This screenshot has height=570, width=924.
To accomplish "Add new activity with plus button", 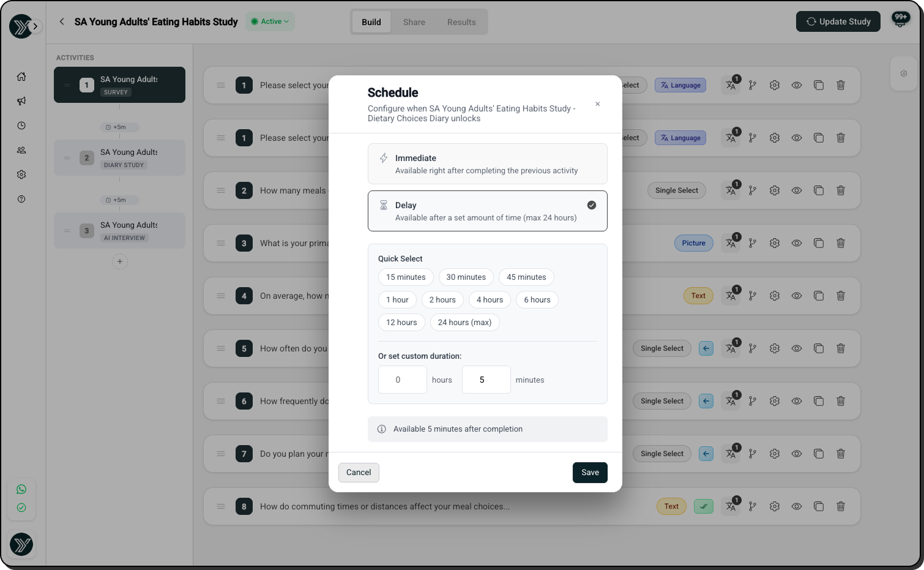I will pos(120,261).
